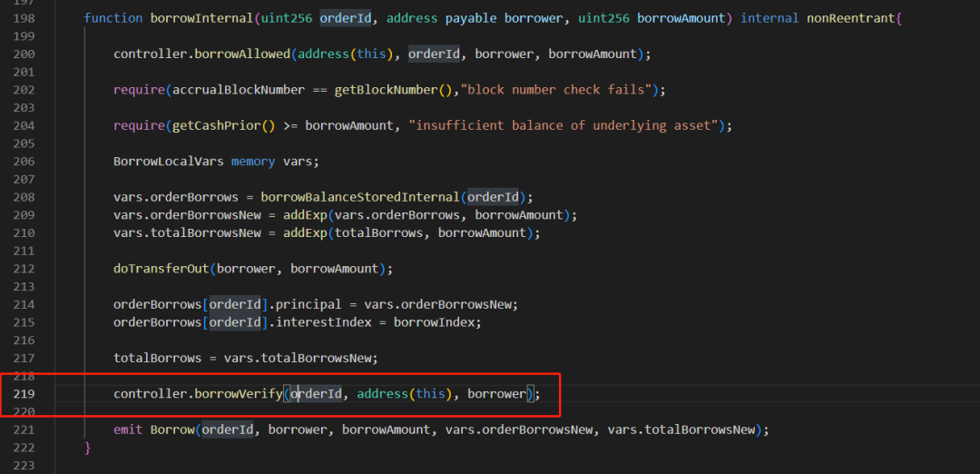Click controller.borrowAllowed call on line 200
The image size is (980, 474).
[x=201, y=54]
